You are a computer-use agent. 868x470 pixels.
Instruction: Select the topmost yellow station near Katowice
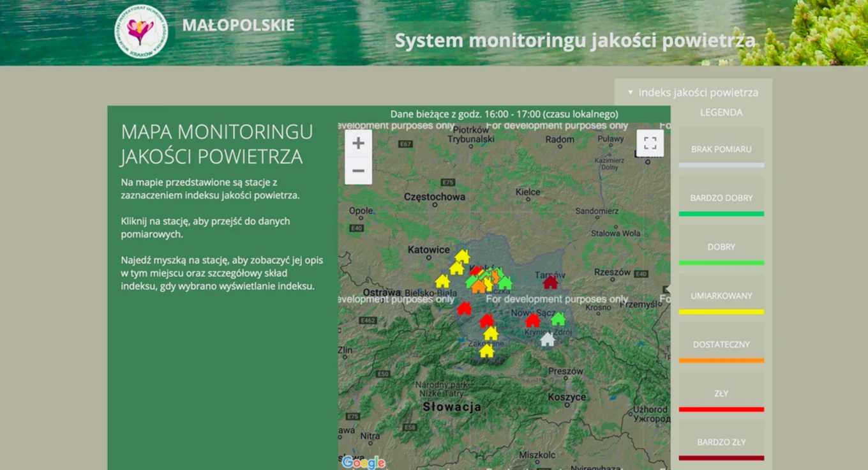(462, 256)
